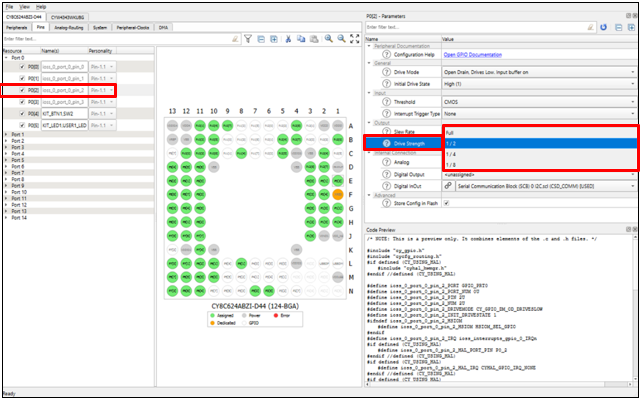Open help icon beside Drive Strength
Image resolution: width=641 pixels, height=398 pixels.
386,143
